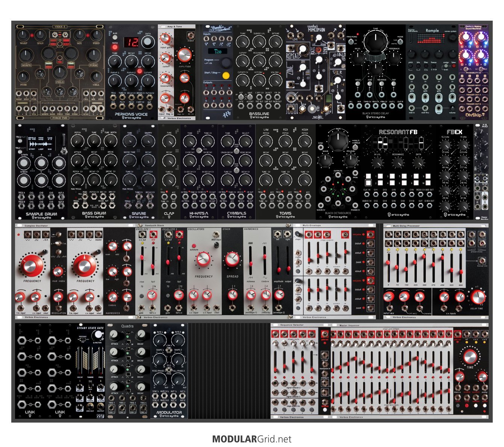This screenshot has height=447, width=504.
Task: Click the Program encoder on Pamela's New Workout
Action: coord(226,62)
